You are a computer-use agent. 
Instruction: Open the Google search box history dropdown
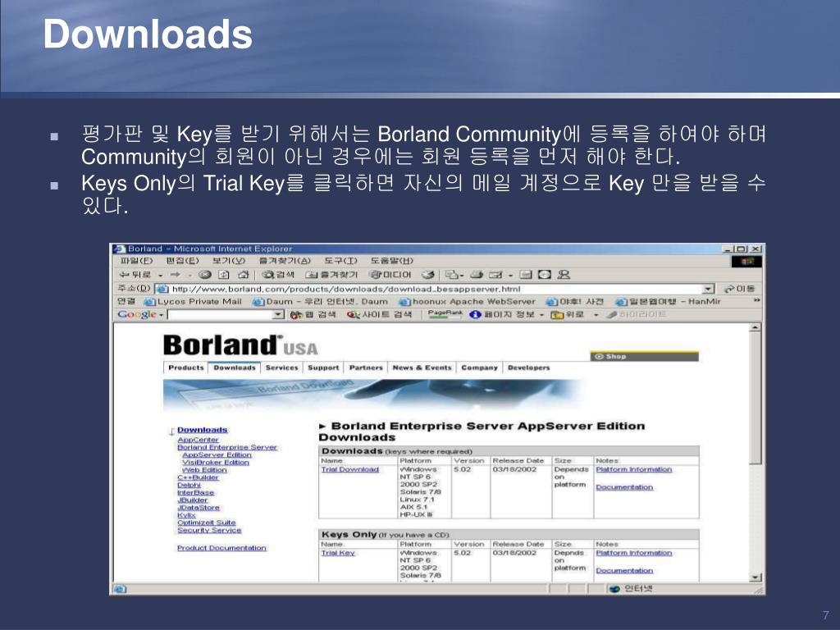(x=279, y=314)
